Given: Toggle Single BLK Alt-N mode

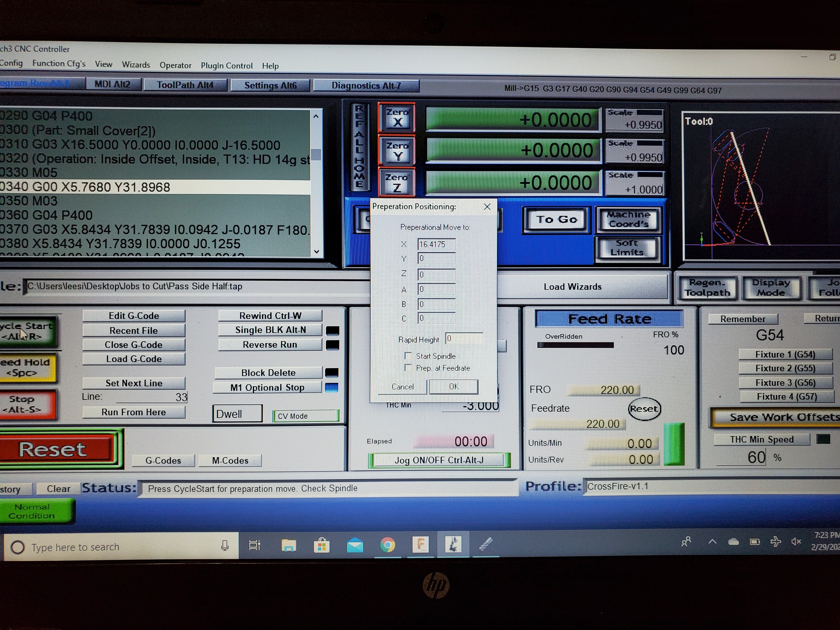Looking at the screenshot, I should [x=270, y=330].
